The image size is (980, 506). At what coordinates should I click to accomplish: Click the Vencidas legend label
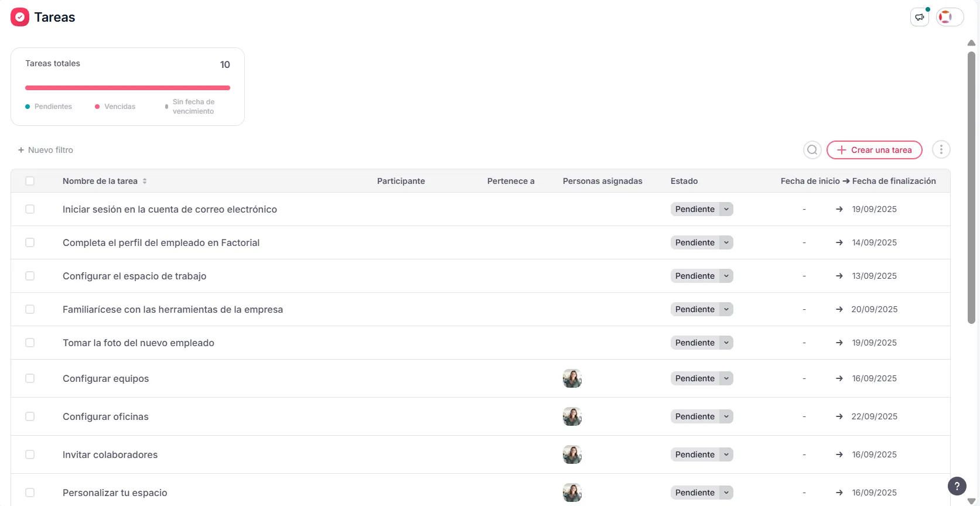tap(119, 107)
